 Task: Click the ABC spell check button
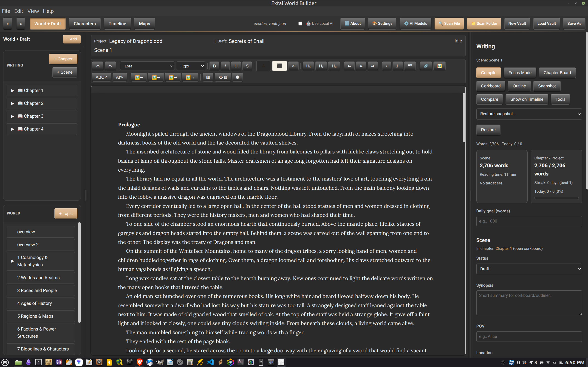(101, 77)
